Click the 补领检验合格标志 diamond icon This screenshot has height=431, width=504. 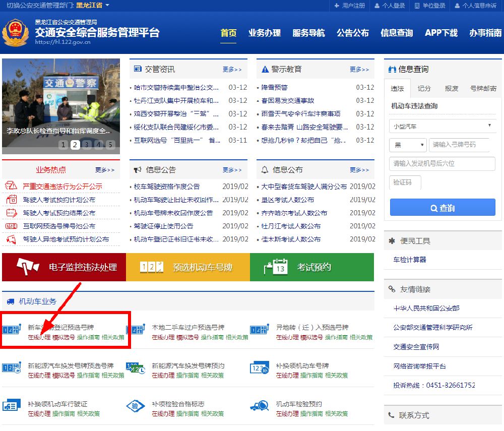[136, 407]
